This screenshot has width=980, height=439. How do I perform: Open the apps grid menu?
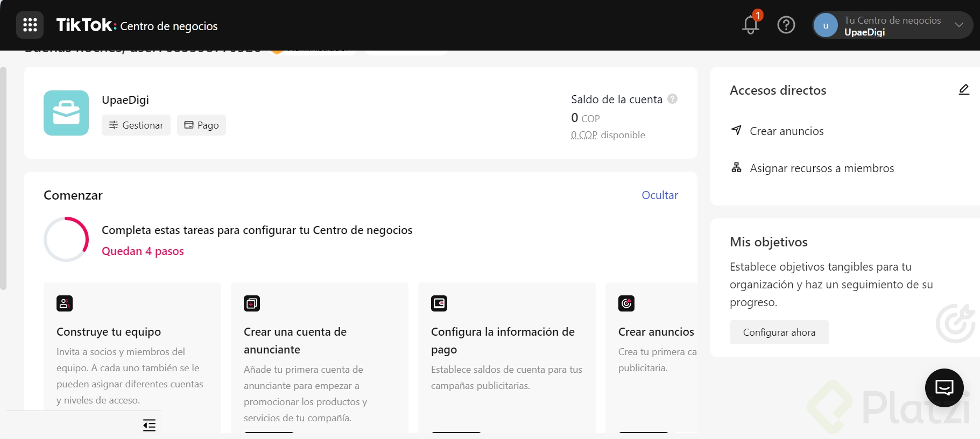(x=30, y=25)
